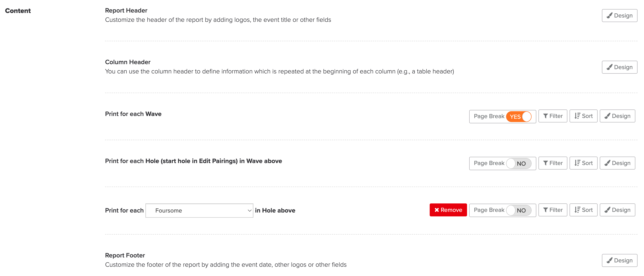Select the 'Report Footer' title text
This screenshot has width=644, height=276.
point(125,255)
